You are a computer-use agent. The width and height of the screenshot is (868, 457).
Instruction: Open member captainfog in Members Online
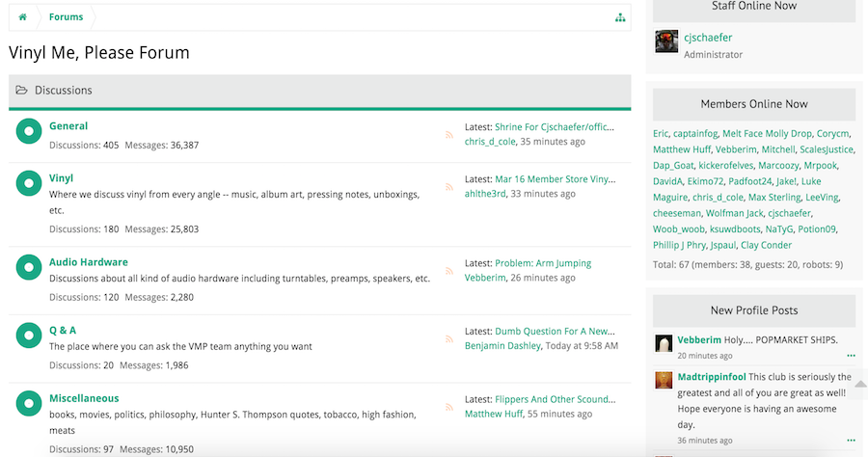click(x=695, y=134)
